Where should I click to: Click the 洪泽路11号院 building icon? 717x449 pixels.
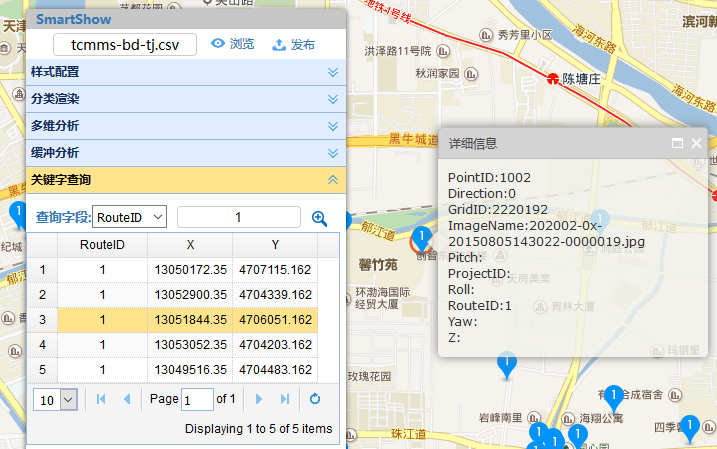[x=443, y=51]
